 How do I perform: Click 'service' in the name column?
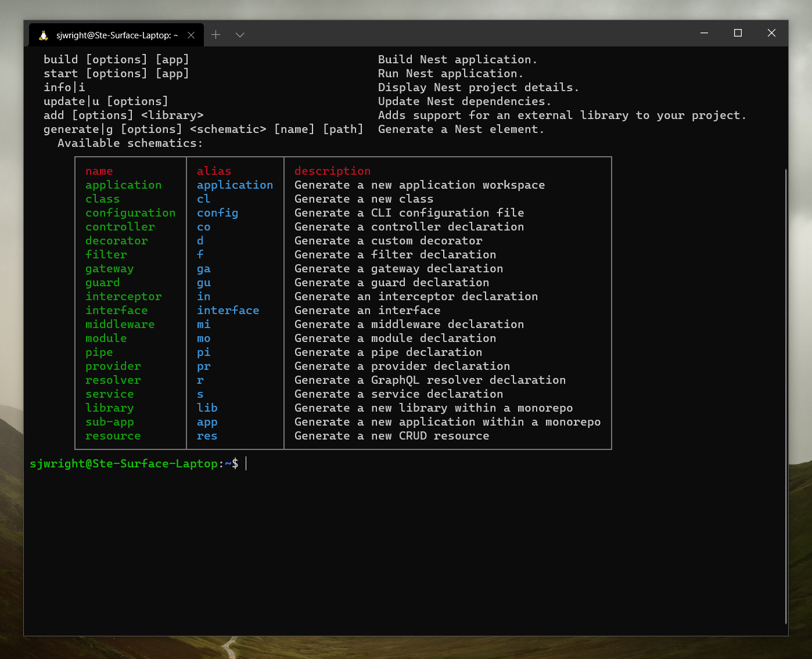110,394
